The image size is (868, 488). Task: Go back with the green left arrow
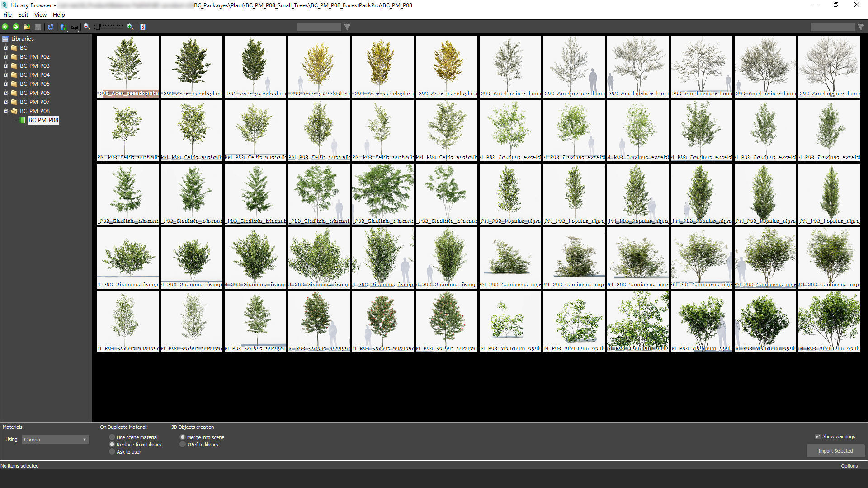click(5, 27)
